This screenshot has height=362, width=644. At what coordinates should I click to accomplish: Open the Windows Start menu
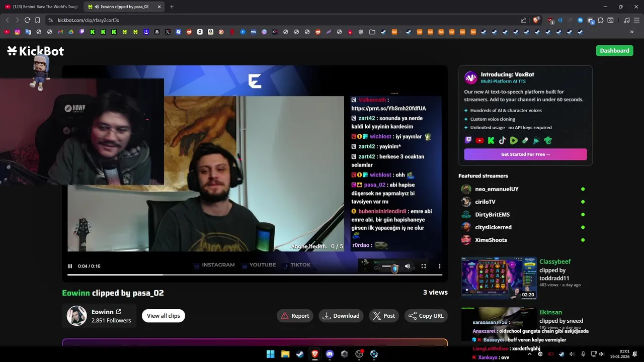tap(270, 354)
